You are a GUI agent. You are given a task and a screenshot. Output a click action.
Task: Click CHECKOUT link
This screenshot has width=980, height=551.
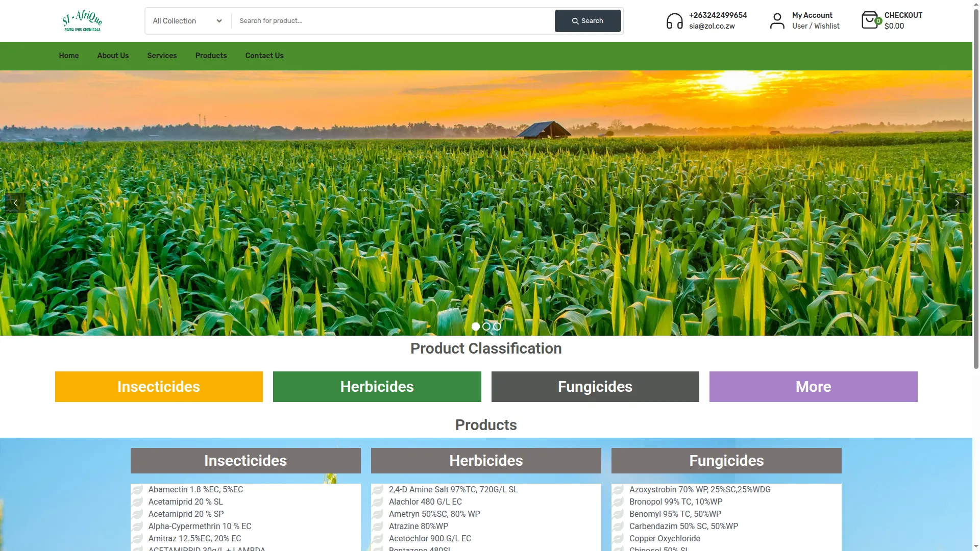pos(903,15)
